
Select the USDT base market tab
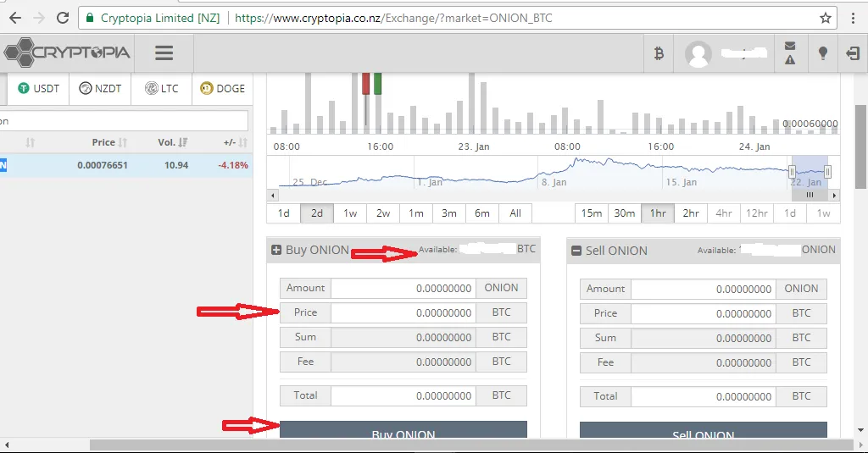click(38, 89)
